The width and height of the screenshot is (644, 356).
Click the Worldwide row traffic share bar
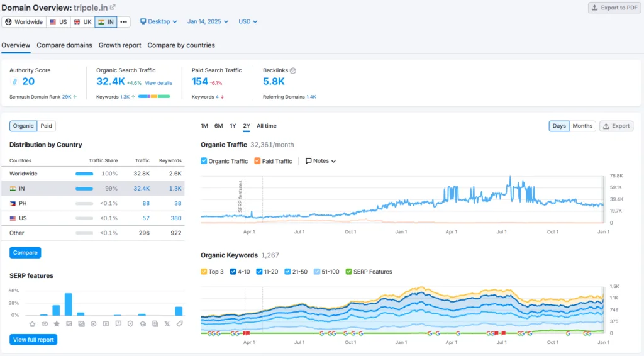tap(84, 174)
